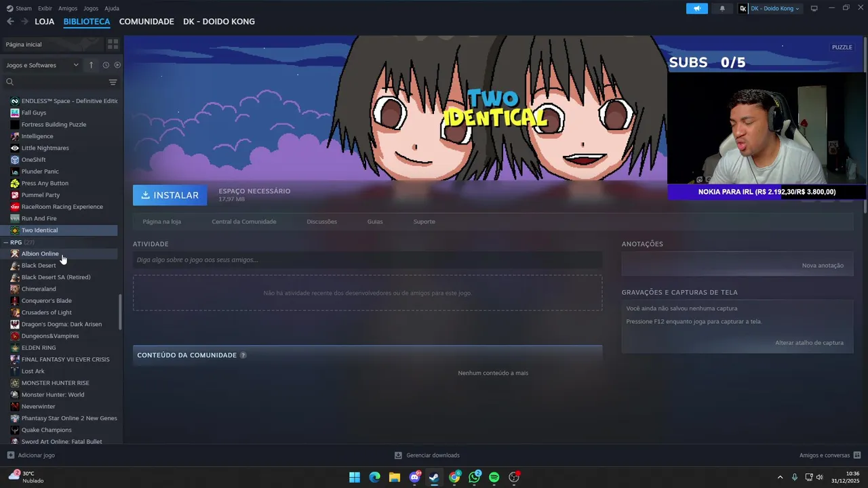Open Microsoft Edge from taskbar
This screenshot has height=488, width=868.
[374, 477]
